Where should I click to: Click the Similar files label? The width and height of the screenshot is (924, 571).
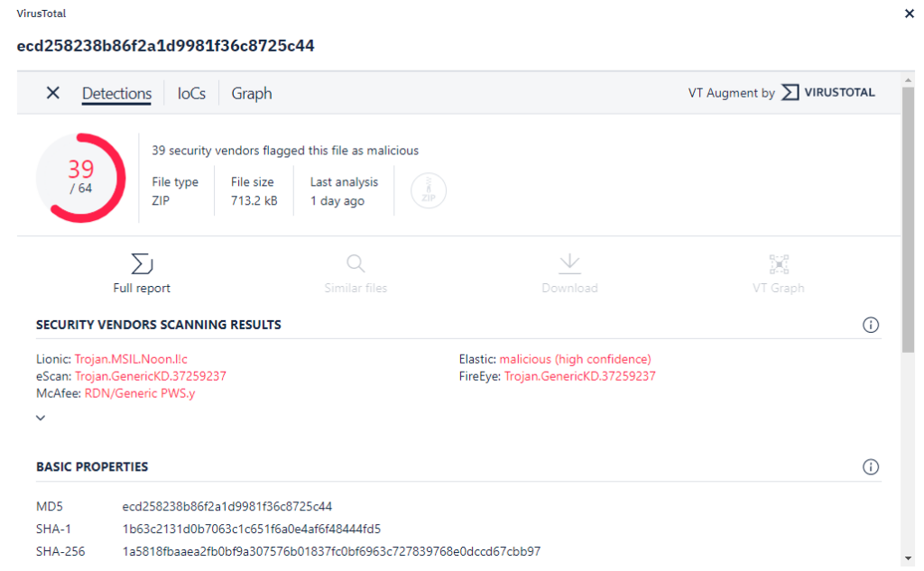(x=356, y=288)
